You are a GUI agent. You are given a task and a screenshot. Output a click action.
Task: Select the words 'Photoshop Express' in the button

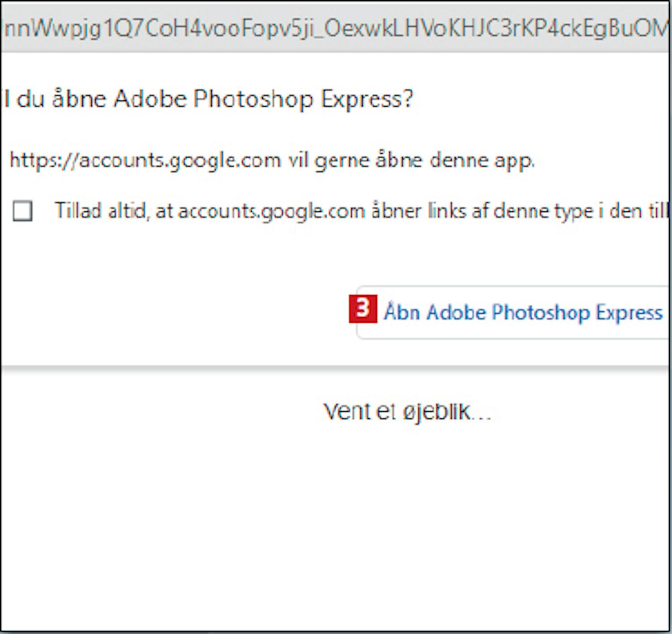(x=577, y=312)
